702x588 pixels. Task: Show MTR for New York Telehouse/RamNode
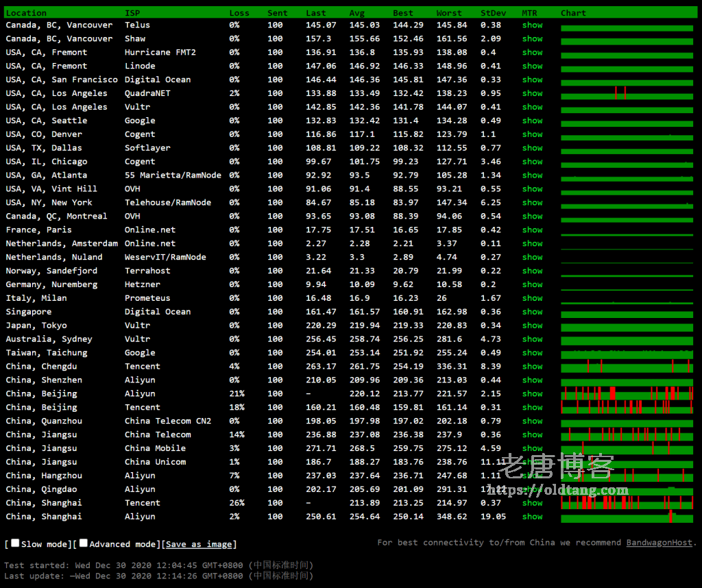pyautogui.click(x=532, y=202)
